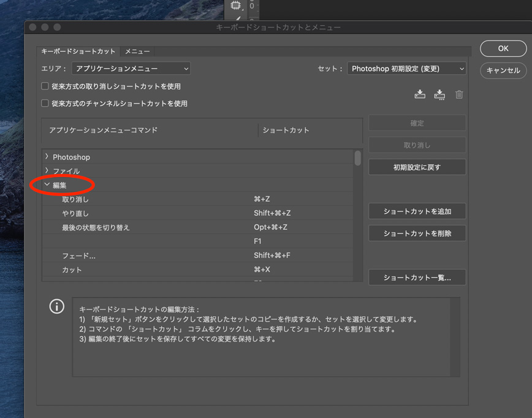
Task: Click the info icon beside the instructions
Action: pos(56,306)
